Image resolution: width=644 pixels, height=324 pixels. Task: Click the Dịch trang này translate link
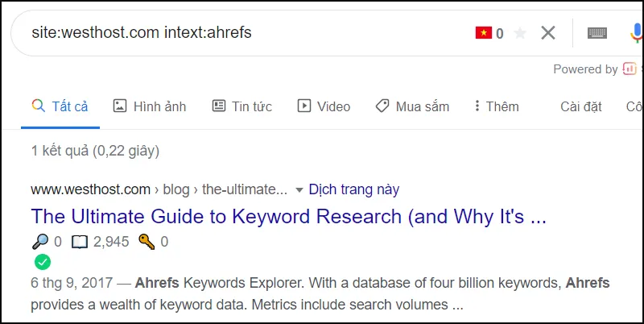[x=354, y=190]
